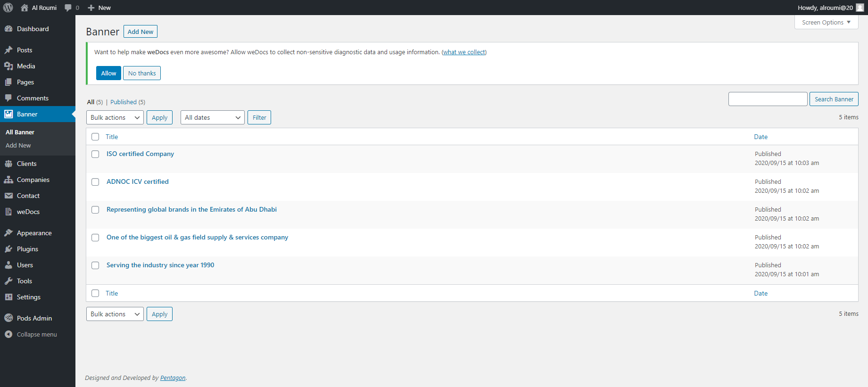
Task: Click the Tools wrench icon
Action: (8, 281)
